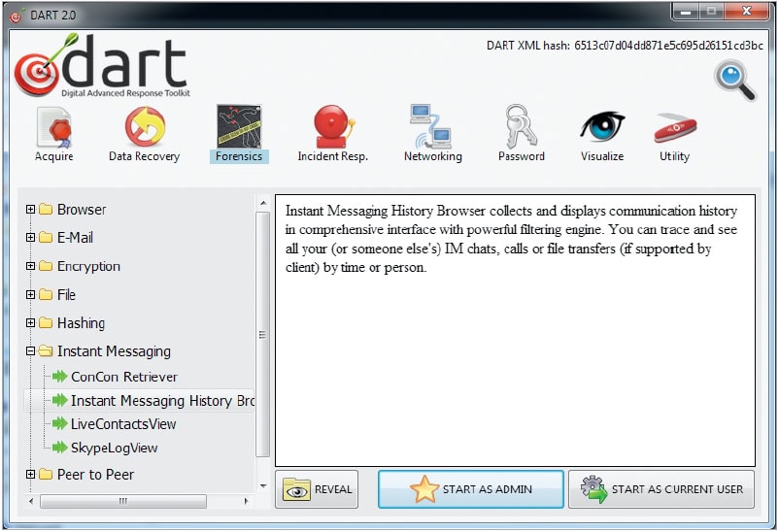Open the Utility swiss knife icon

pyautogui.click(x=675, y=128)
